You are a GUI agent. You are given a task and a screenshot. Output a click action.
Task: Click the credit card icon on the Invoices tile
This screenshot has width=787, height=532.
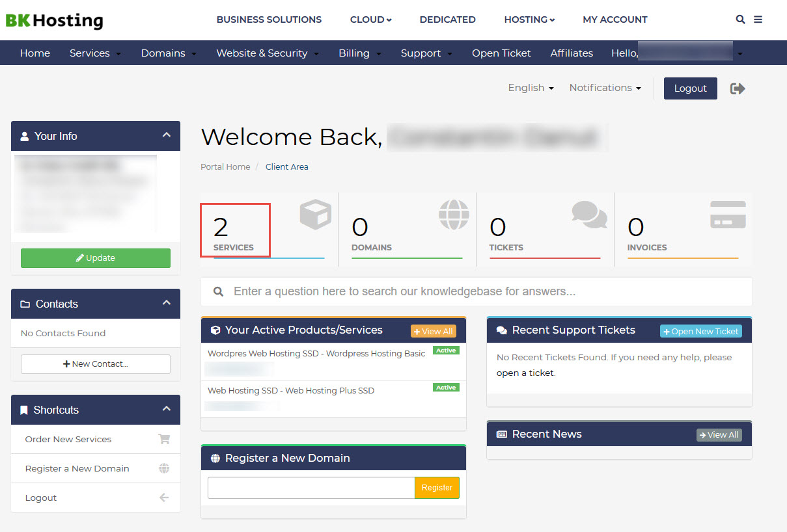728,215
